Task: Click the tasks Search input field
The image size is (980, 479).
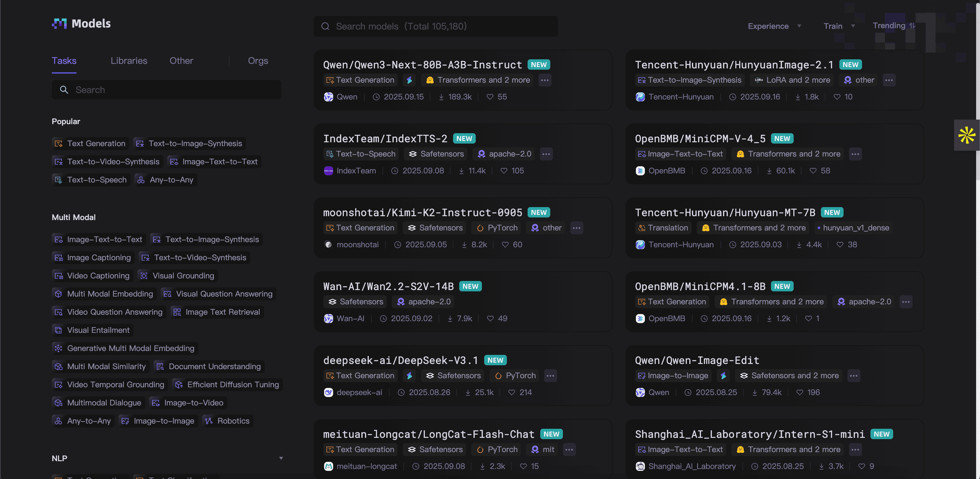Action: point(166,90)
